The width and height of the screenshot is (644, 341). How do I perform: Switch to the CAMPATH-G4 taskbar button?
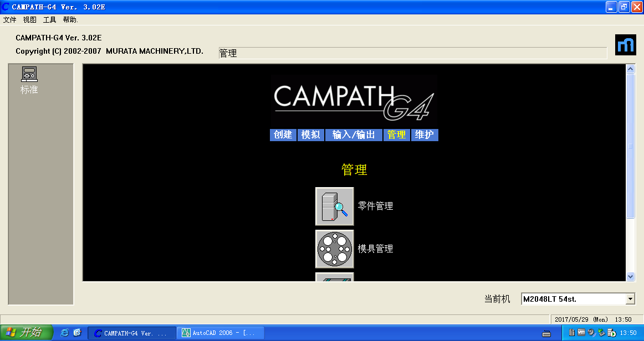[x=132, y=333]
